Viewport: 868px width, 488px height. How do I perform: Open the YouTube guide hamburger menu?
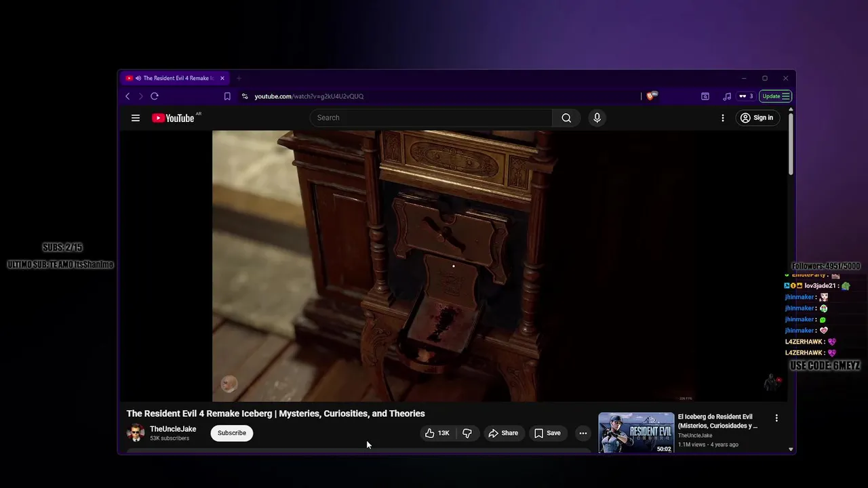coord(136,118)
